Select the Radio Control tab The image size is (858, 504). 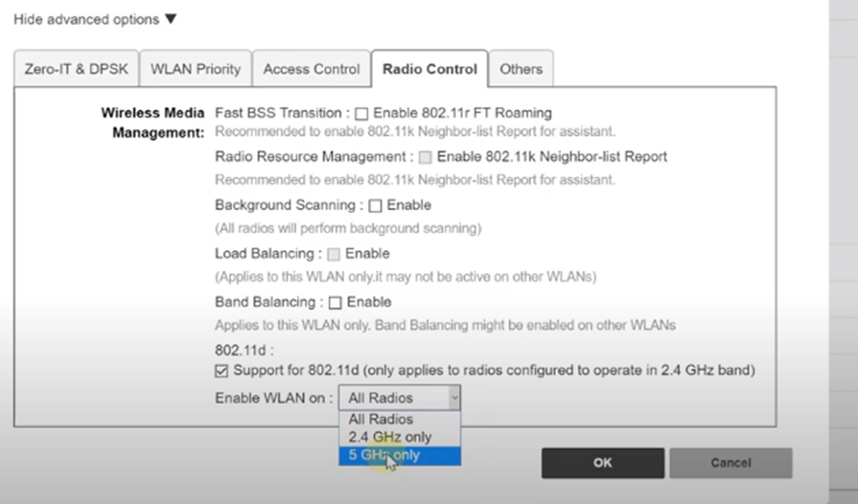point(429,69)
